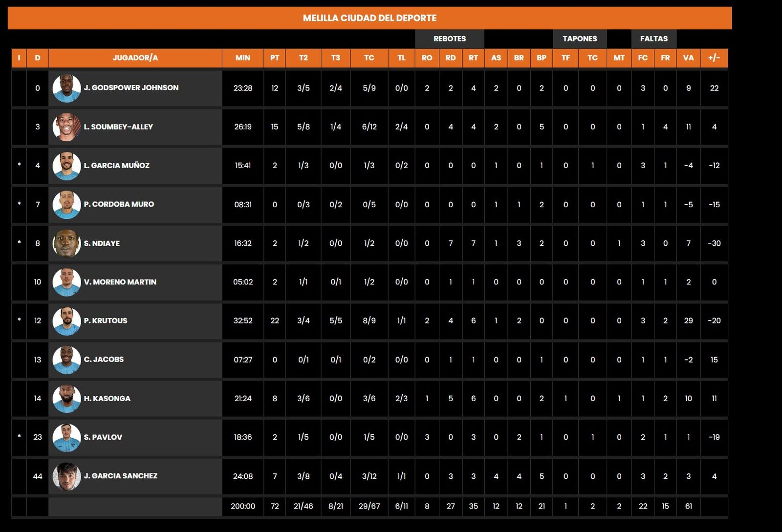Click S. Pavlov's player photo
782x532 pixels.
point(66,437)
